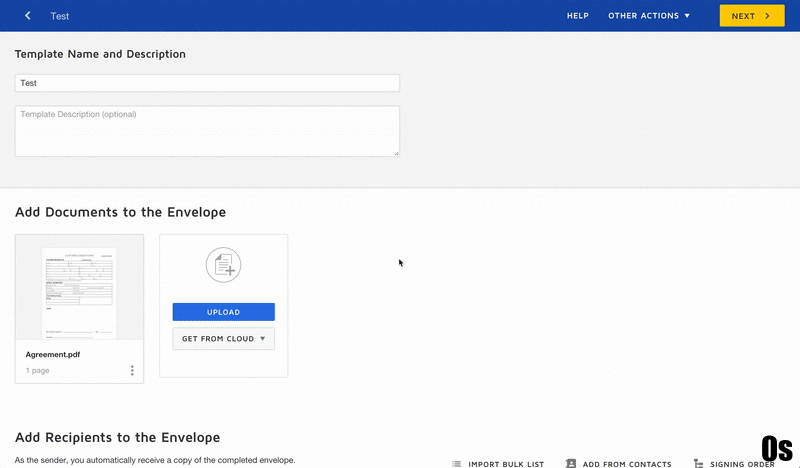800x468 pixels.
Task: Click the template name field containing Test
Action: coord(207,83)
